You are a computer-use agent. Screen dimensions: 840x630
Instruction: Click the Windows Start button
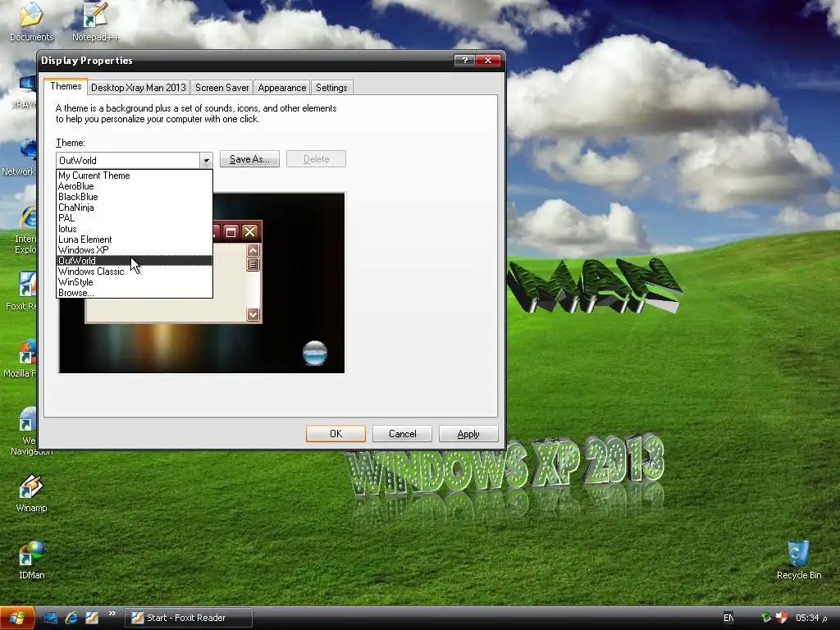click(x=17, y=618)
